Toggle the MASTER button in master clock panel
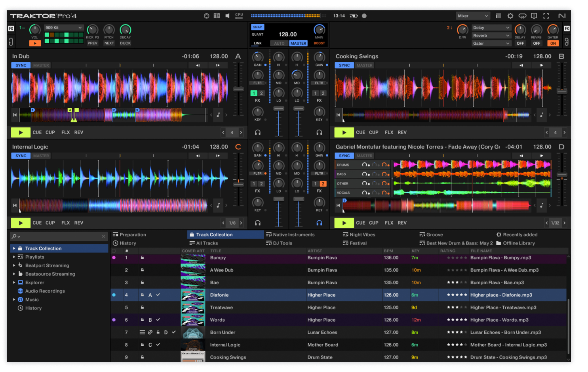Viewport: 588px width, 372px height. coord(298,44)
